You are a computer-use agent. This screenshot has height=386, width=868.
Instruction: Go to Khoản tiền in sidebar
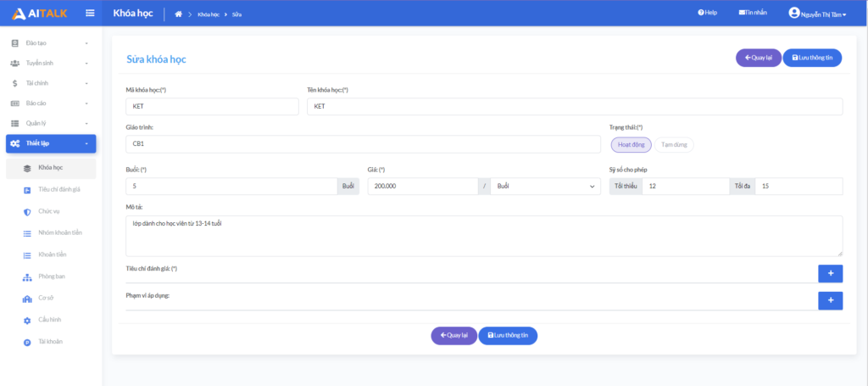53,255
